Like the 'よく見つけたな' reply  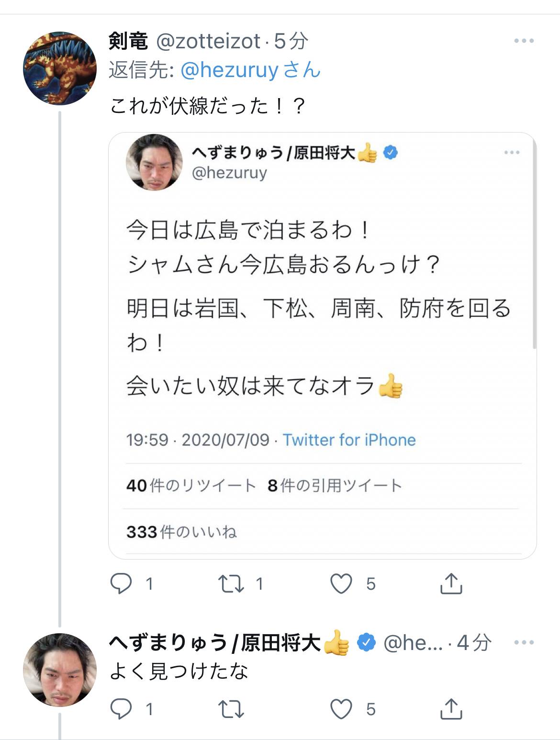pyautogui.click(x=341, y=709)
